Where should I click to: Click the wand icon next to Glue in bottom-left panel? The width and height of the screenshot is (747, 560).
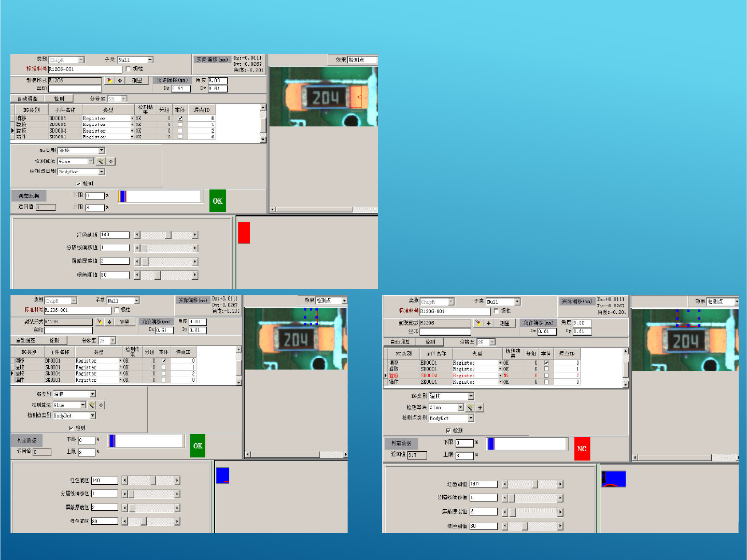(92, 405)
